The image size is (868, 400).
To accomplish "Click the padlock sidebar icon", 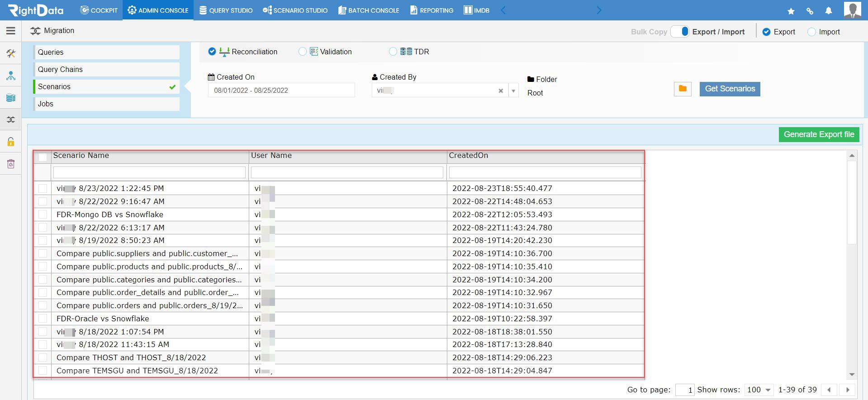I will point(11,142).
